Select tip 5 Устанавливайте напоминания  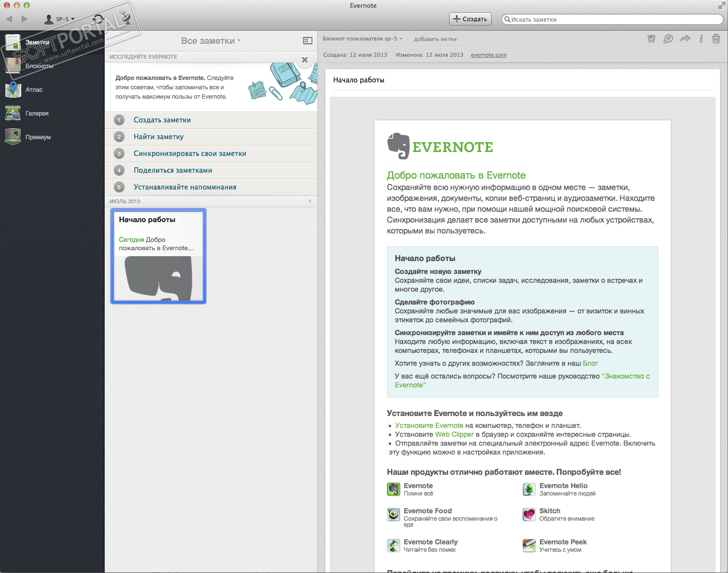[x=211, y=187]
